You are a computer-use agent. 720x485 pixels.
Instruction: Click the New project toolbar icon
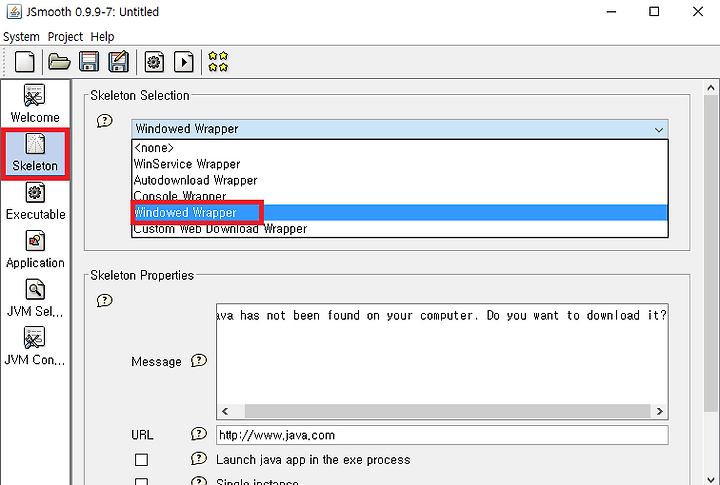[25, 62]
